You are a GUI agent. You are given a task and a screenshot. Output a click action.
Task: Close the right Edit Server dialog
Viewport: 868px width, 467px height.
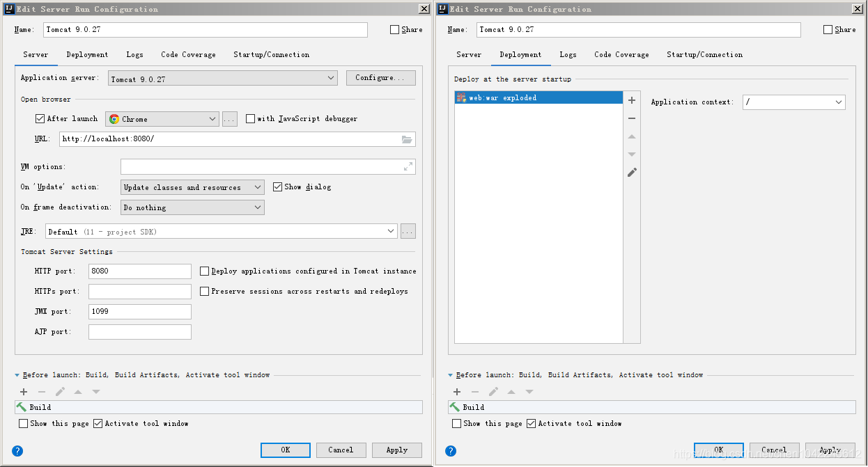click(857, 9)
